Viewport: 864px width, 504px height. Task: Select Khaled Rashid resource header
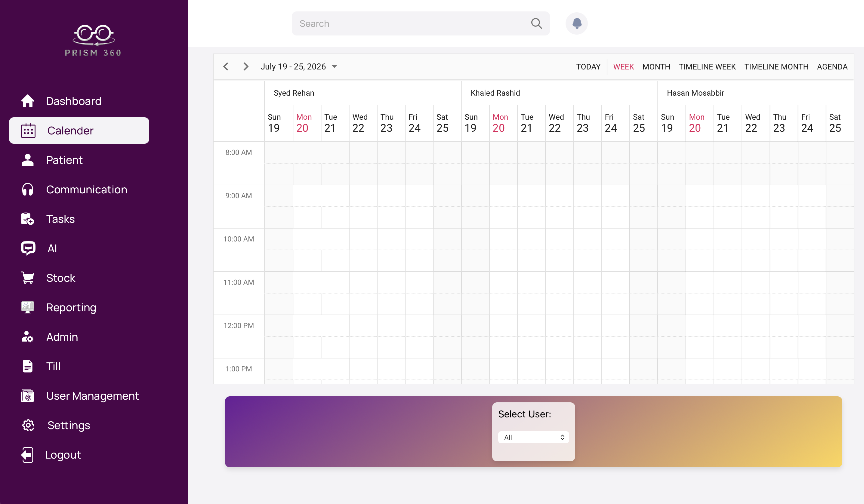tap(559, 93)
